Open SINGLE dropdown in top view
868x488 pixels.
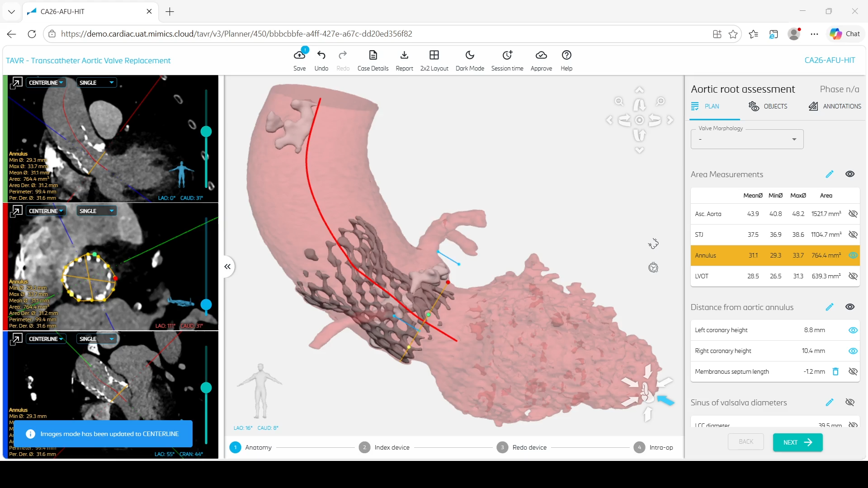pyautogui.click(x=97, y=83)
